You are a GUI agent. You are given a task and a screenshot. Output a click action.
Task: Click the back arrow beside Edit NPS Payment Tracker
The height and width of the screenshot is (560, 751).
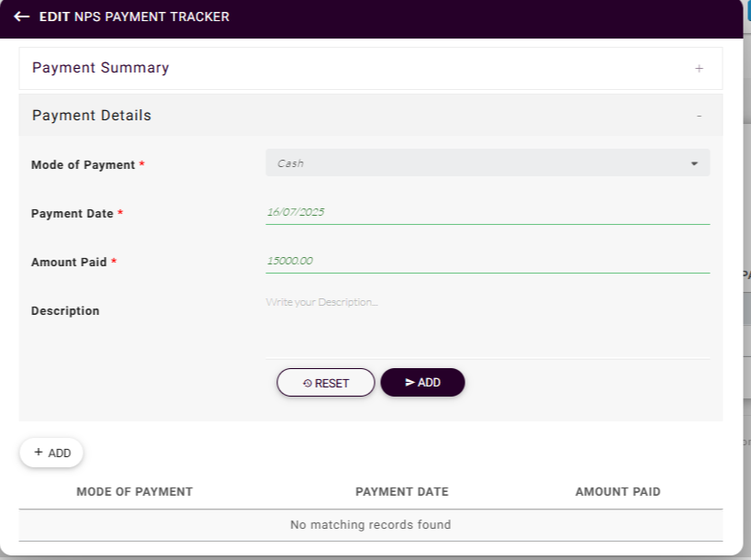pos(22,17)
